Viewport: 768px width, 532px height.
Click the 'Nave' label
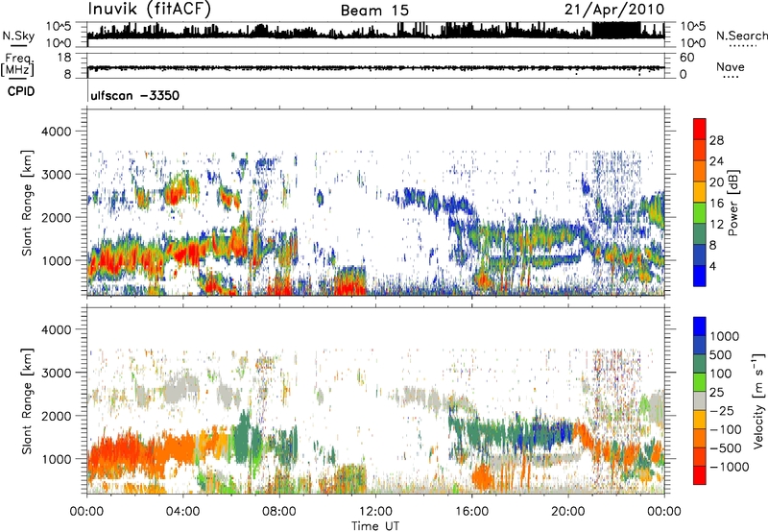pyautogui.click(x=731, y=67)
